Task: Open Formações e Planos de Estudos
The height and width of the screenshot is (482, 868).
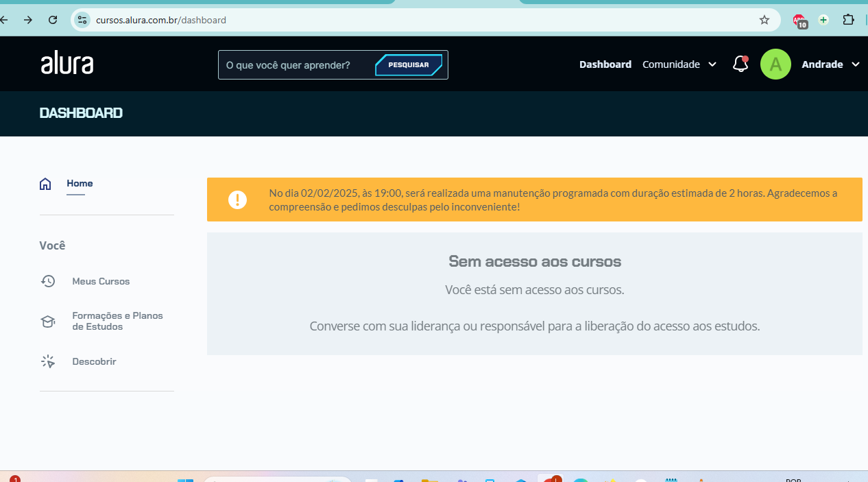Action: coord(117,322)
